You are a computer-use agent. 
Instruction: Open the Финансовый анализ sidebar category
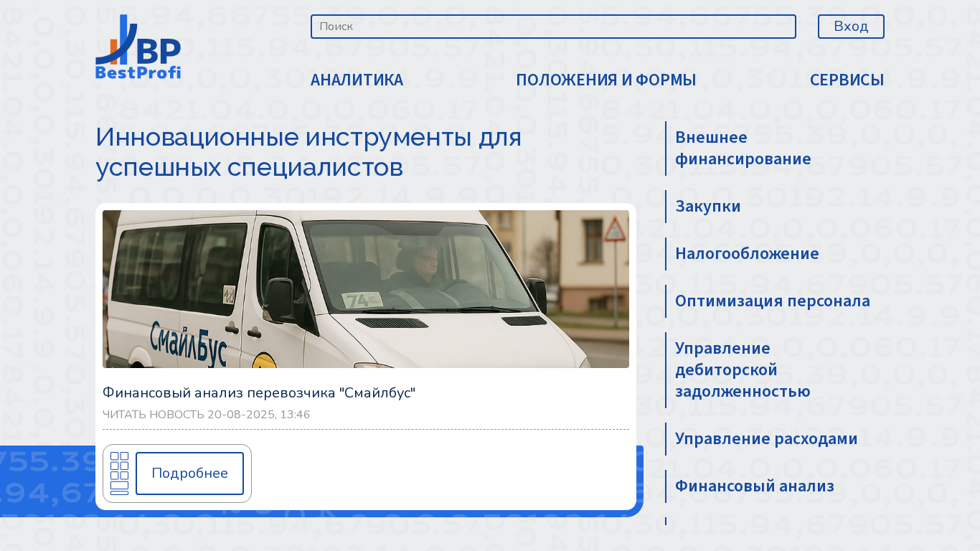pos(755,486)
